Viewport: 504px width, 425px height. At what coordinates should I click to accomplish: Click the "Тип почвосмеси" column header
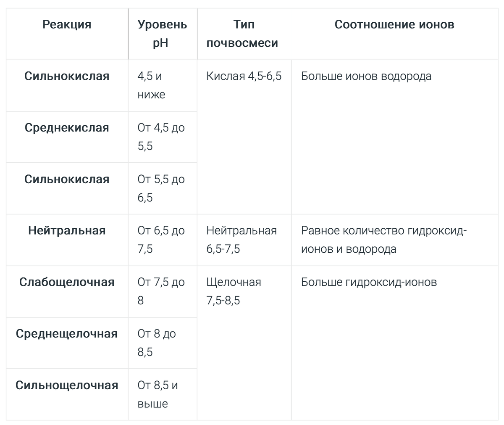[x=243, y=34]
